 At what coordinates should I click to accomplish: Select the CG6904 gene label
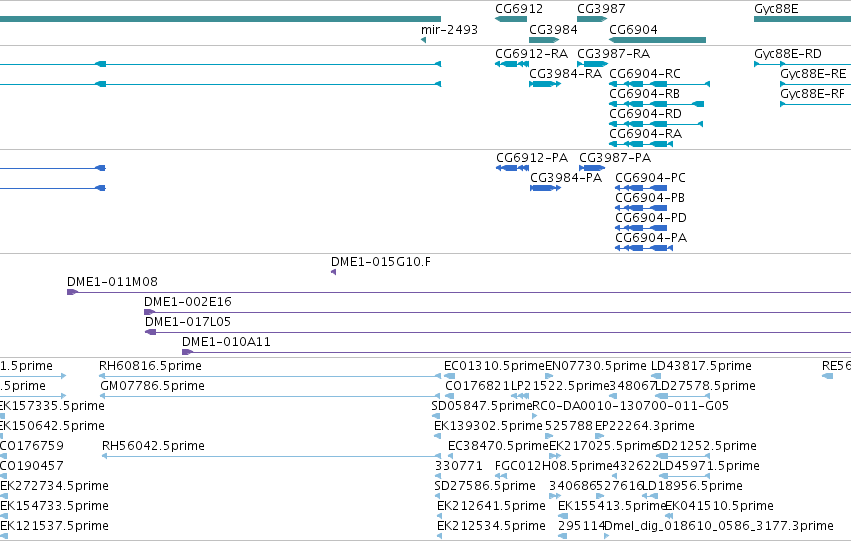633,29
